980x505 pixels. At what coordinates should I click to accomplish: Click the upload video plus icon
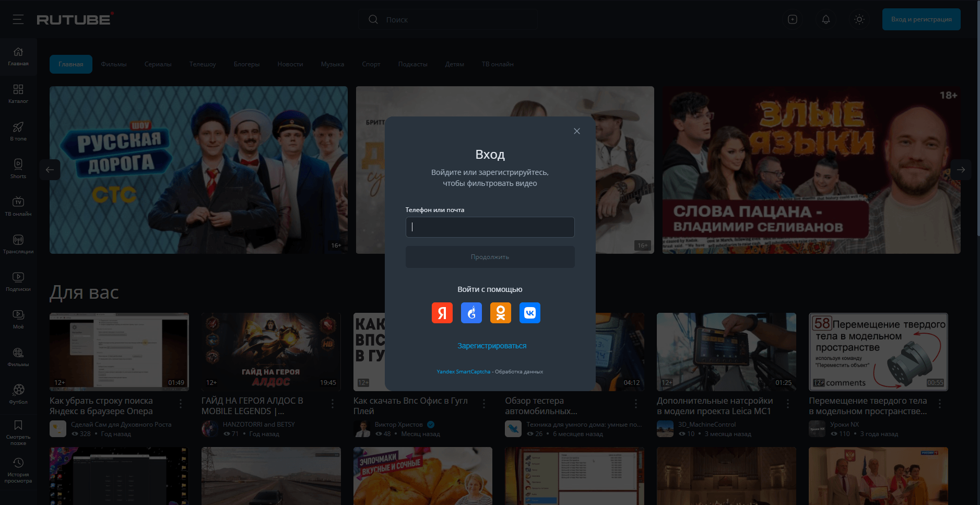793,19
